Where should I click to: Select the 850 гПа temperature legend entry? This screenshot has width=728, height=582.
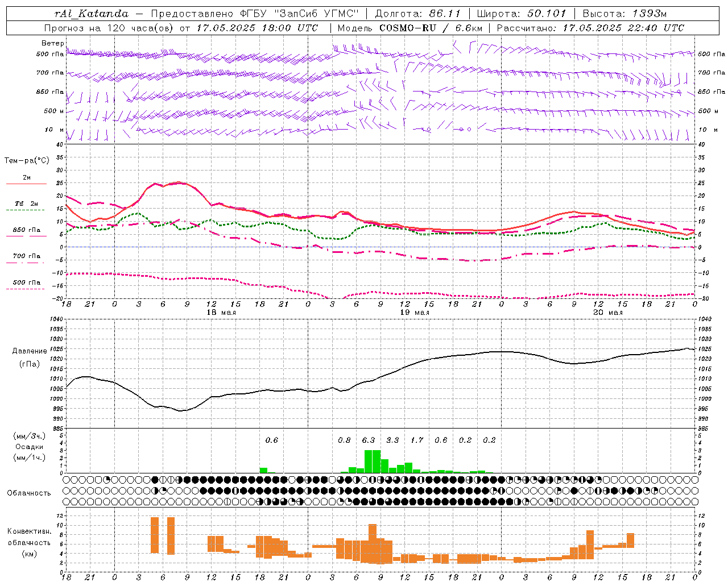(27, 230)
